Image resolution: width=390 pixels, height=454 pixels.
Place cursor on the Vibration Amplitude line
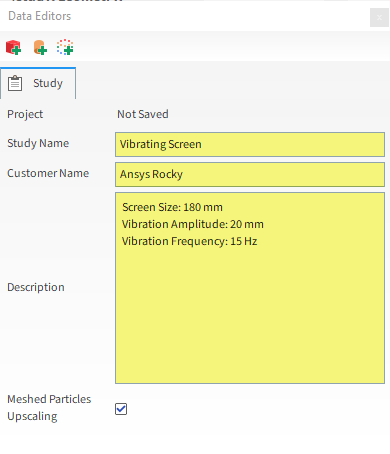(x=193, y=224)
